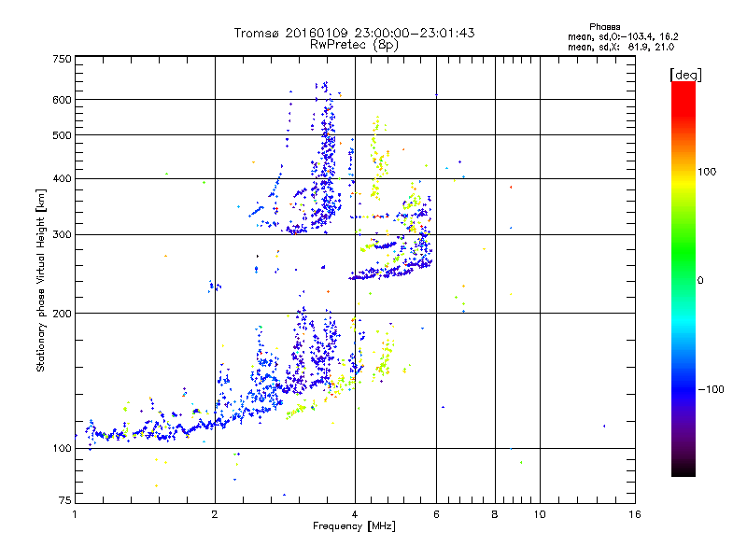Click the y-axis tick label '100'

62,449
